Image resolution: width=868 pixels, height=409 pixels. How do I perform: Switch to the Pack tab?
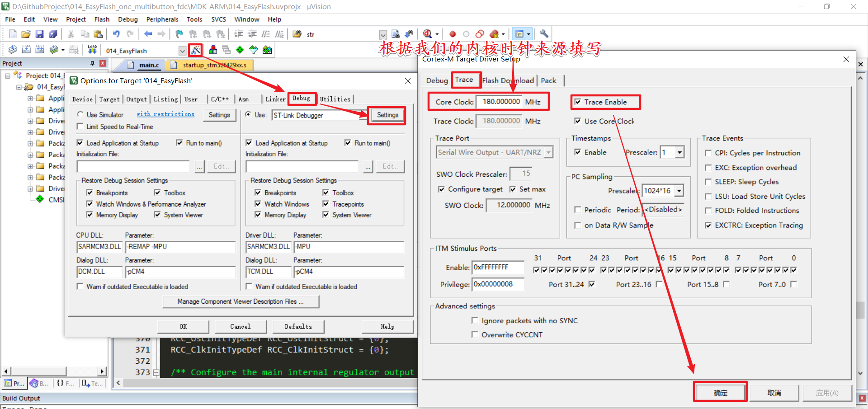[x=548, y=80]
